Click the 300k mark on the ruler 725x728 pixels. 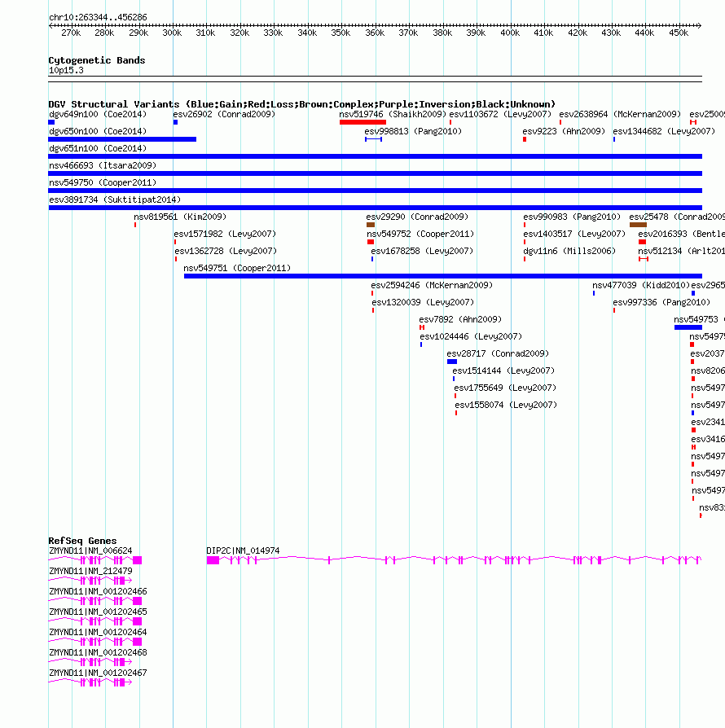click(x=173, y=33)
